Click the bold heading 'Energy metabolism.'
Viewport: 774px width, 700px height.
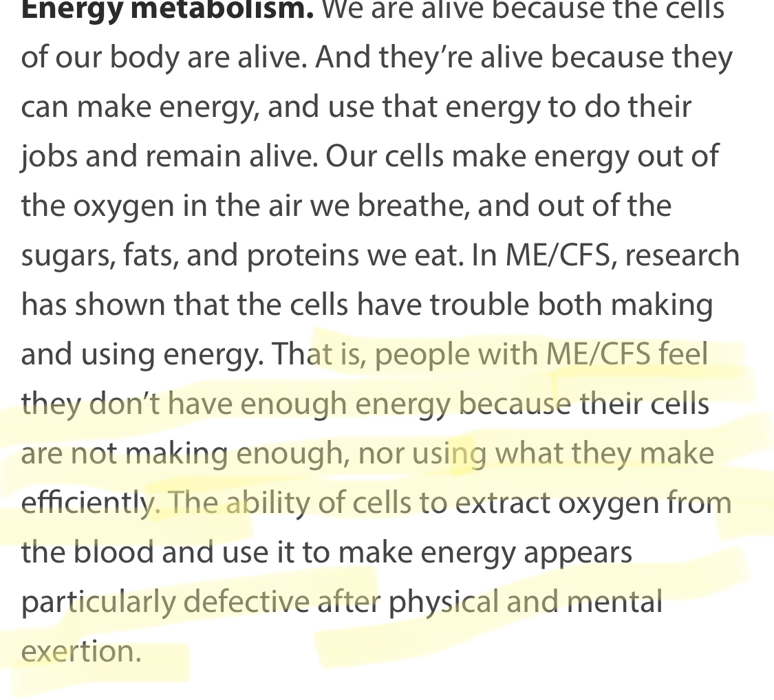pos(167,10)
